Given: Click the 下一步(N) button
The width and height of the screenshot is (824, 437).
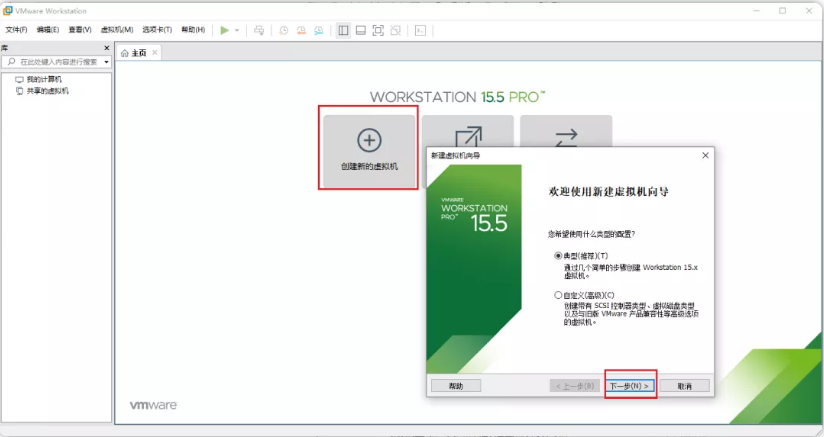Looking at the screenshot, I should pos(630,385).
